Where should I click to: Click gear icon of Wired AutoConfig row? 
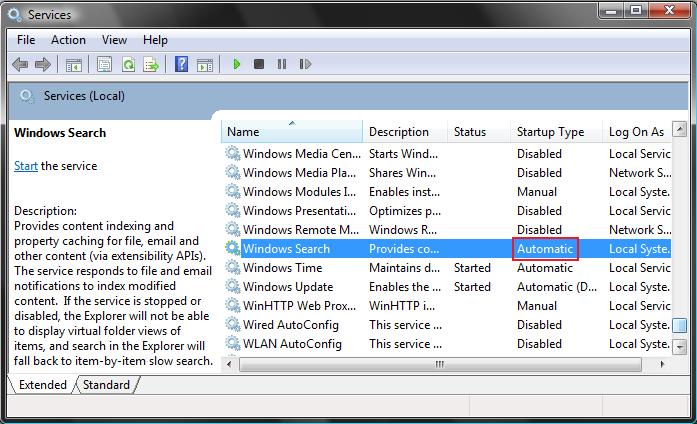(232, 325)
